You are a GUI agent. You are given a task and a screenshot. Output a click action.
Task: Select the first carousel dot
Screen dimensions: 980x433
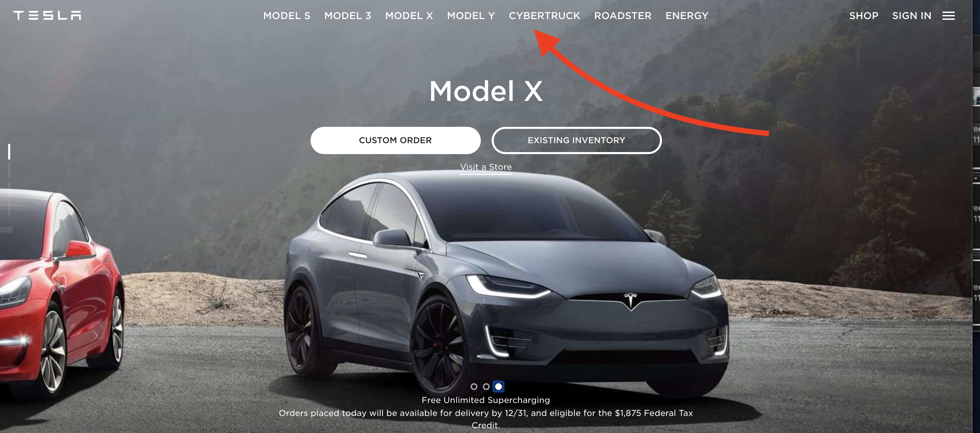click(474, 387)
